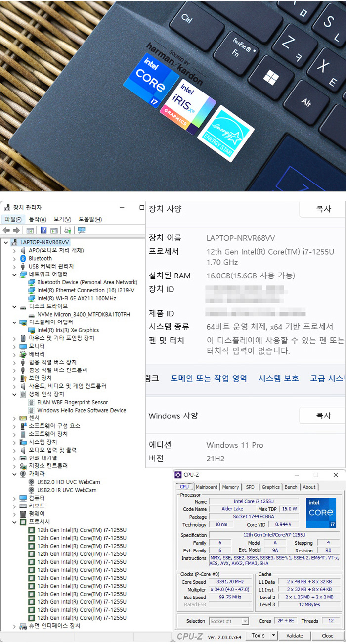346x644 pixels.
Task: Click the computer icon beside 컴퓨터
Action: (x=23, y=498)
